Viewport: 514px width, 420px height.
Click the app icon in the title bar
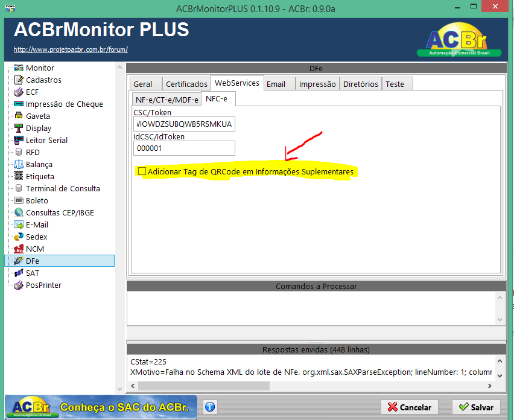10,7
